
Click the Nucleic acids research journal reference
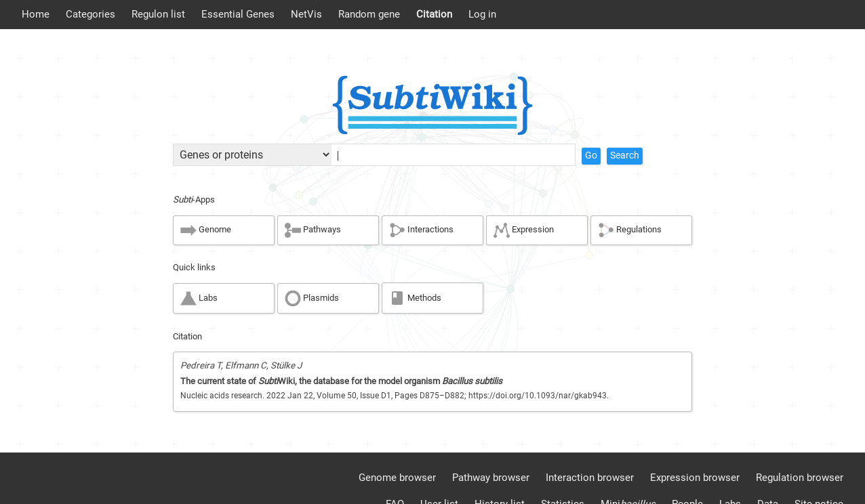tap(395, 396)
